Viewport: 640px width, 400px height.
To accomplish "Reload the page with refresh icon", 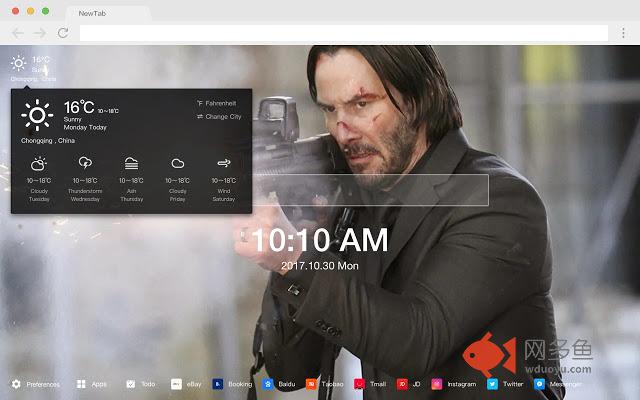I will pos(63,33).
